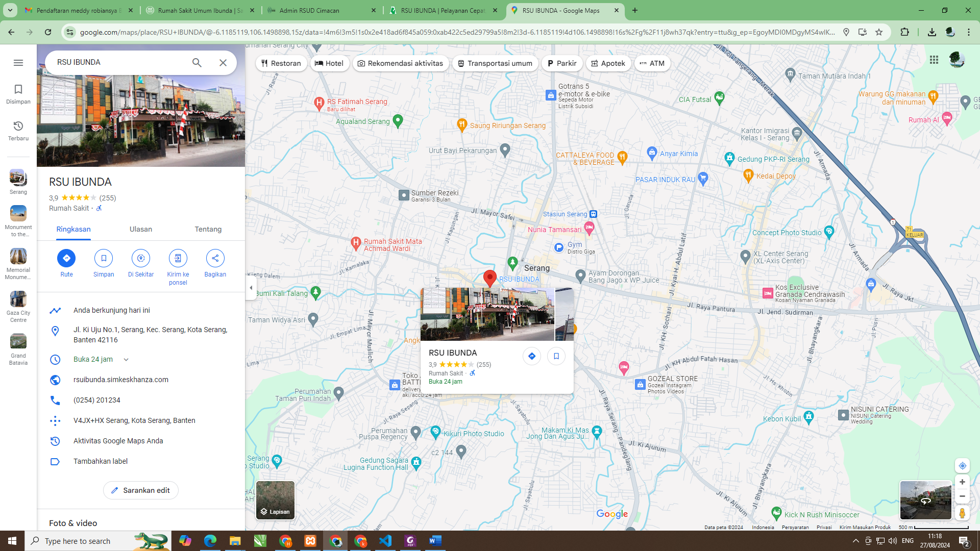
Task: Open Visual Studio Code from taskbar
Action: point(385,541)
